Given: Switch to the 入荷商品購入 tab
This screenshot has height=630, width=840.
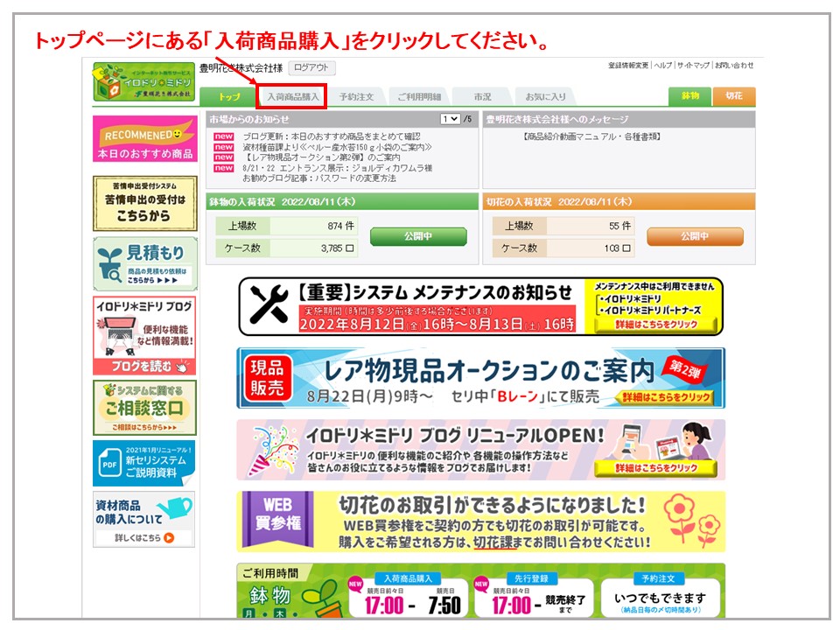Looking at the screenshot, I should 292,96.
